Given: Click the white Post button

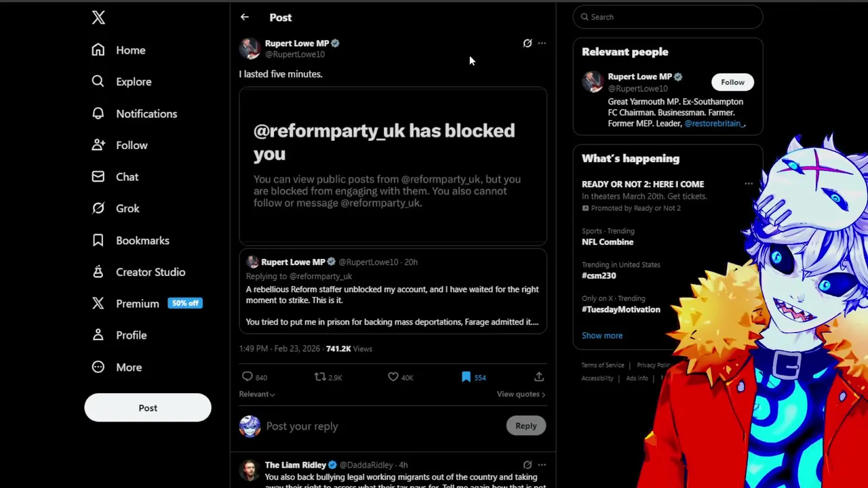Looking at the screenshot, I should 148,408.
